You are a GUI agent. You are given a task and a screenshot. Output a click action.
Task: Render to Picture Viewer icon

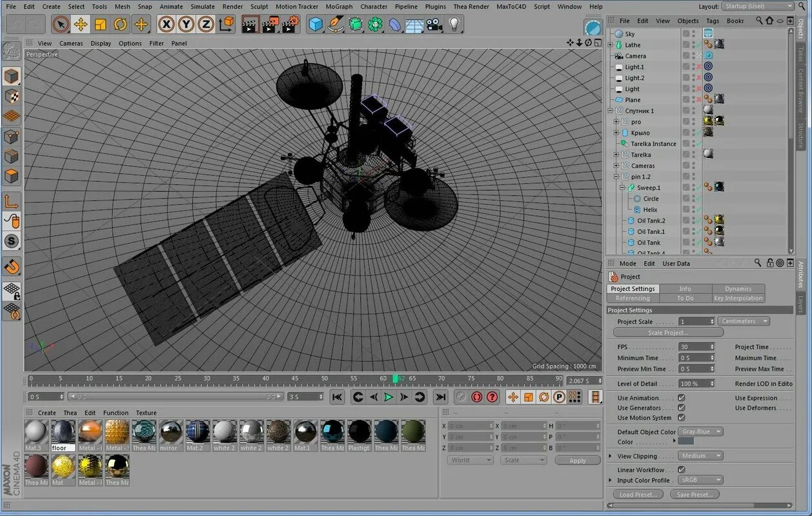coord(270,25)
